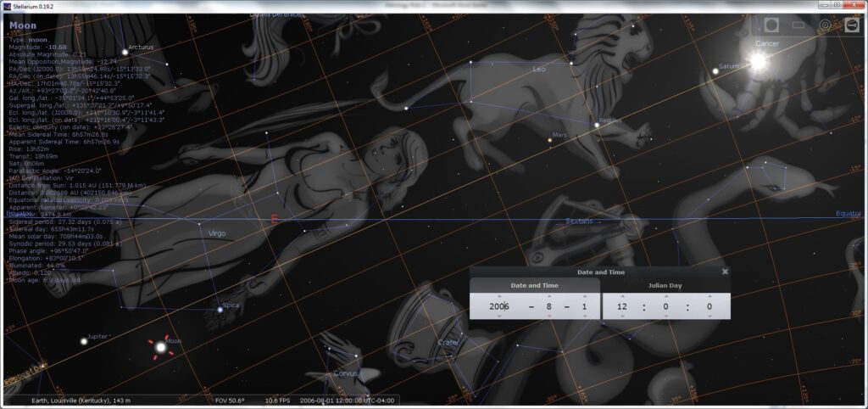This screenshot has width=868, height=409.
Task: Increase the month with the up arrow
Action: click(549, 296)
